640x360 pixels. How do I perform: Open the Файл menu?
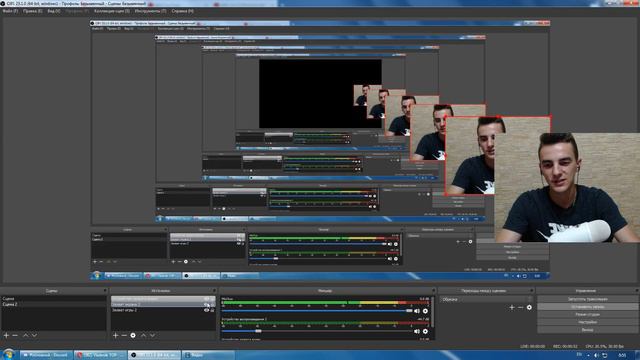10,11
